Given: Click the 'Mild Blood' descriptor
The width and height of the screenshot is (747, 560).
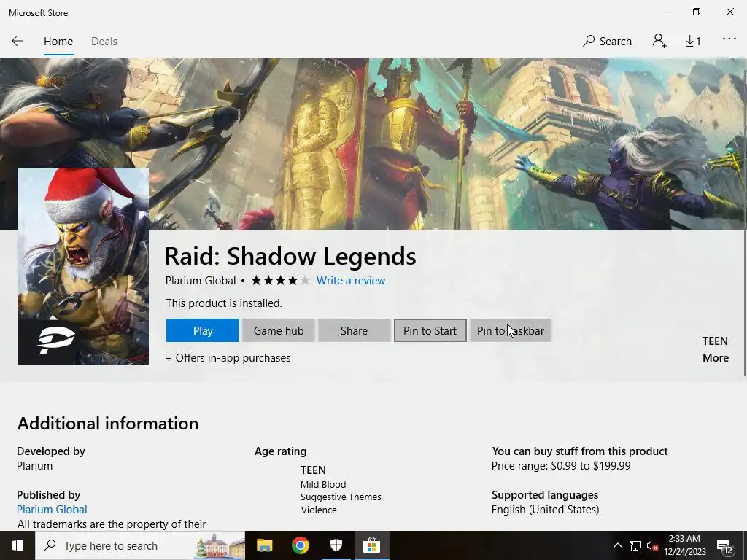Looking at the screenshot, I should pyautogui.click(x=323, y=485).
